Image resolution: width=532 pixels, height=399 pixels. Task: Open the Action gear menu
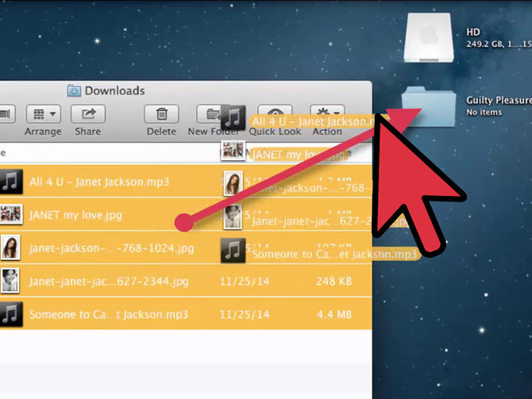tap(327, 113)
